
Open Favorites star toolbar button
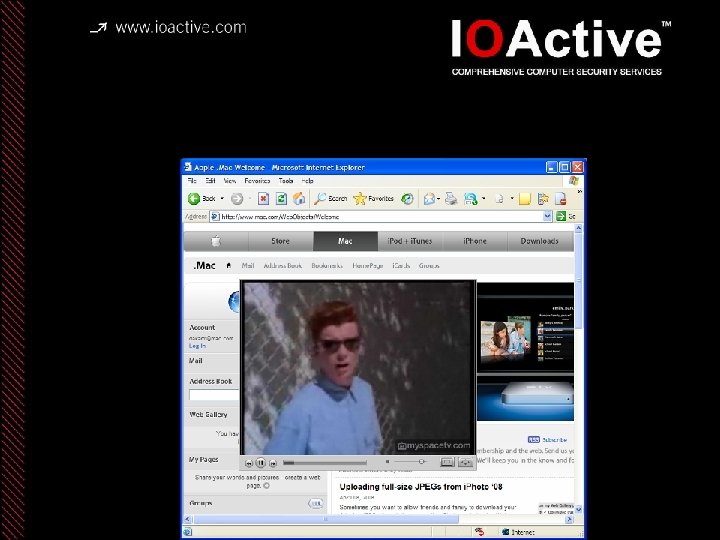(x=373, y=198)
